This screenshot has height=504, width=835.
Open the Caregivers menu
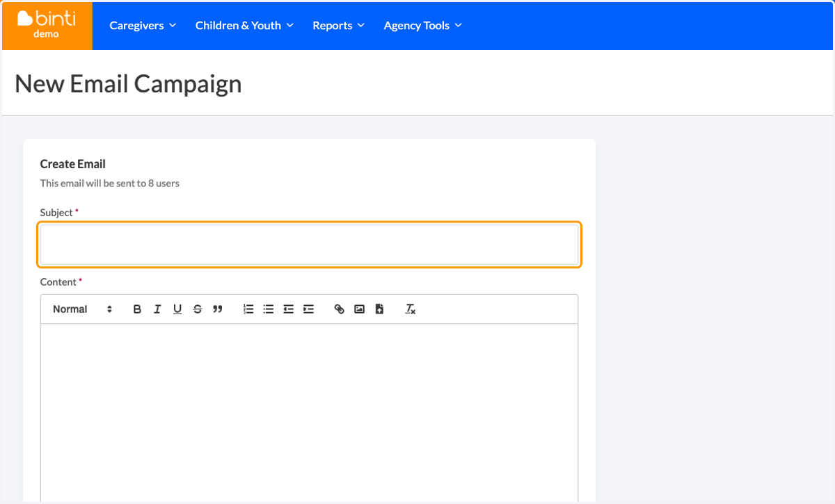pyautogui.click(x=143, y=26)
